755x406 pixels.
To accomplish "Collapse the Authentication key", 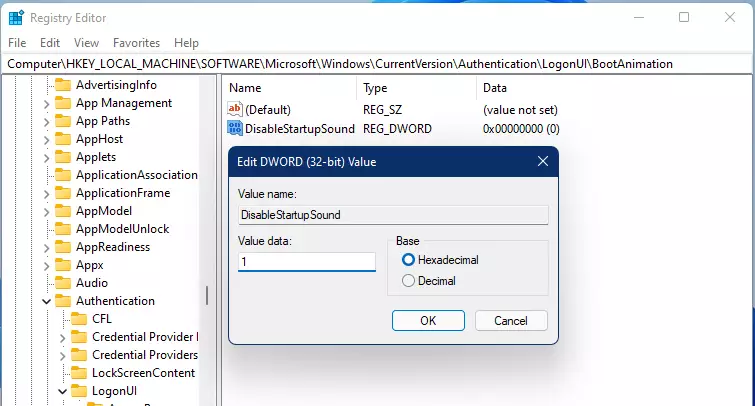I will 46,301.
